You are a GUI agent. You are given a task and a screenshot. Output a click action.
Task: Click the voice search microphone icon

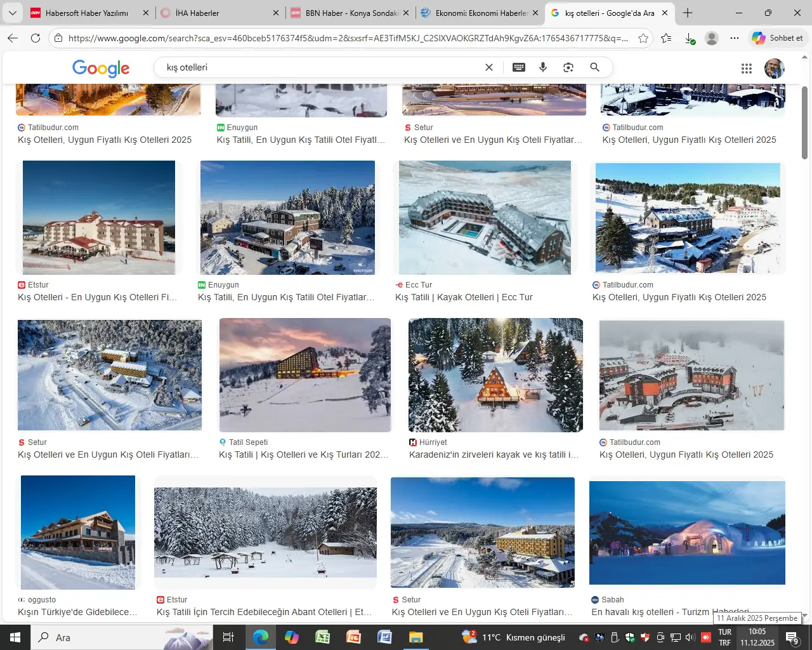tap(543, 67)
